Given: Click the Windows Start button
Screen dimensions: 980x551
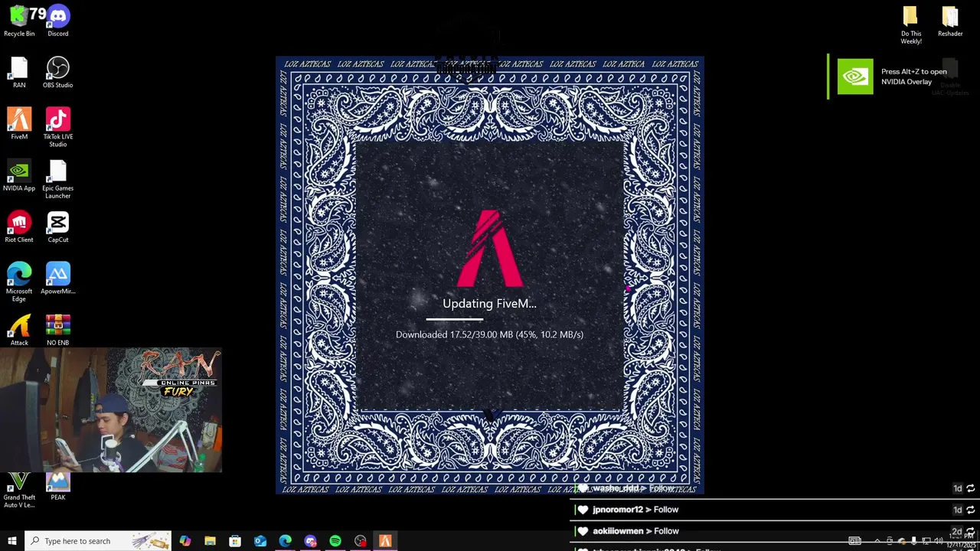Looking at the screenshot, I should click(11, 541).
